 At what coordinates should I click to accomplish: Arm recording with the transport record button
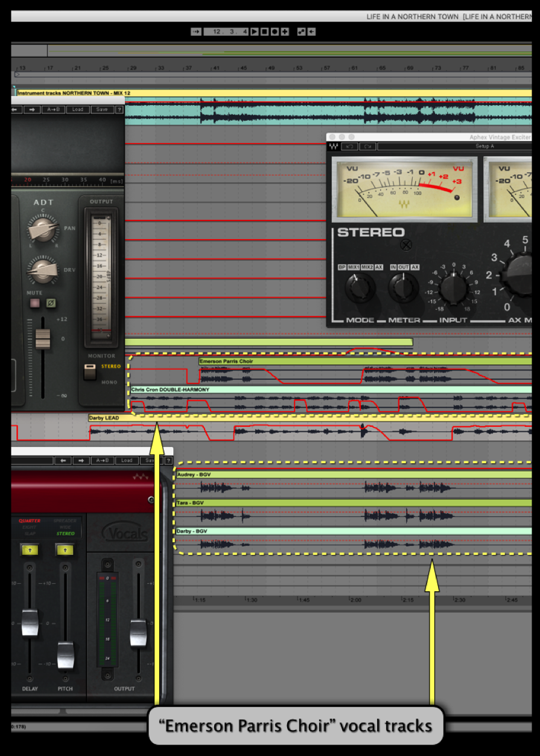[275, 31]
